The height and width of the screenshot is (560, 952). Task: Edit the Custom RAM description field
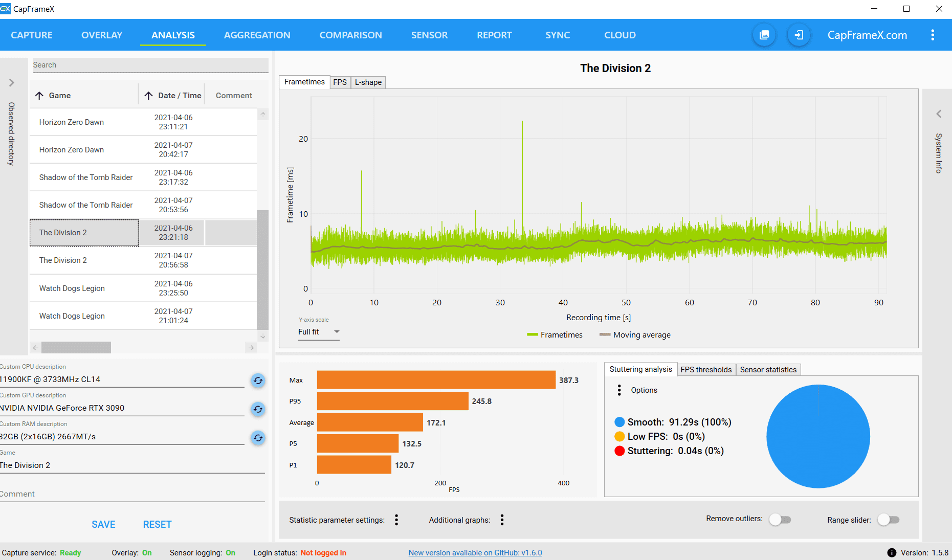122,437
